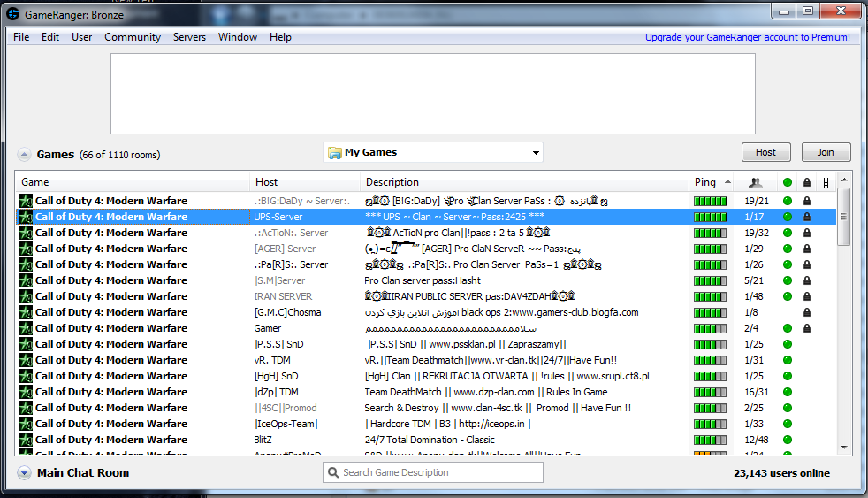Click the '5/21' player count

tap(753, 280)
